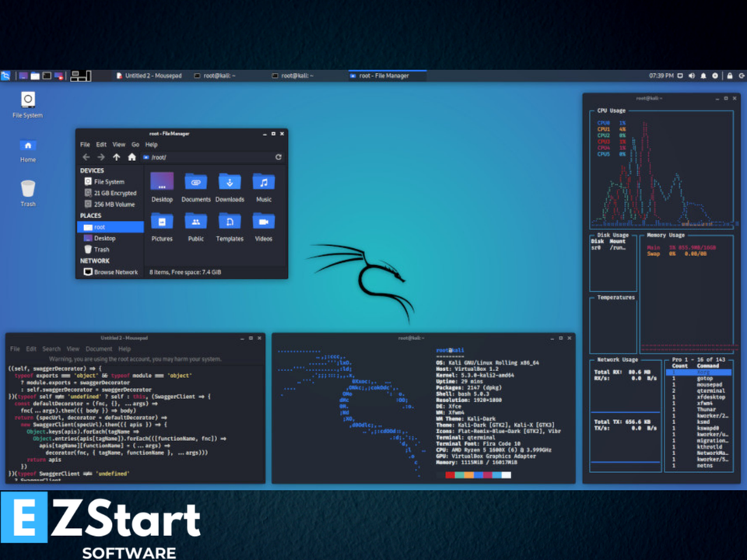
Task: Open the Search menu in Mousepad
Action: pos(52,348)
